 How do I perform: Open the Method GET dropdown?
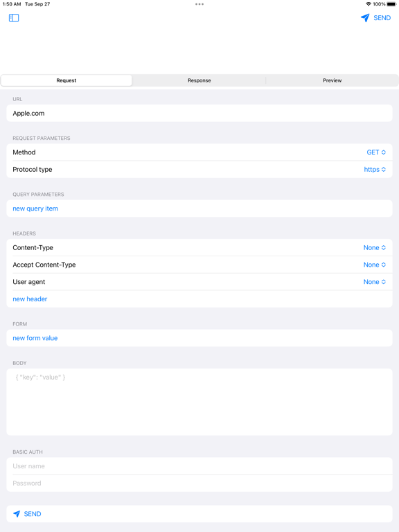point(376,152)
